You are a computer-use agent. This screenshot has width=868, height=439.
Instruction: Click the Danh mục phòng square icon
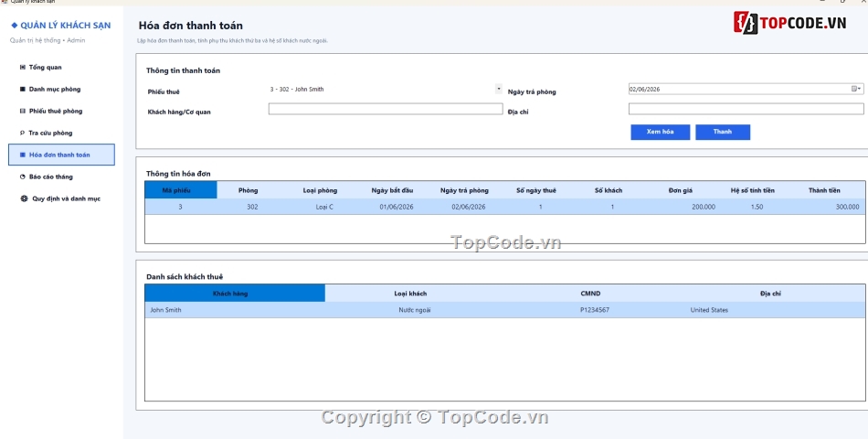(x=22, y=90)
